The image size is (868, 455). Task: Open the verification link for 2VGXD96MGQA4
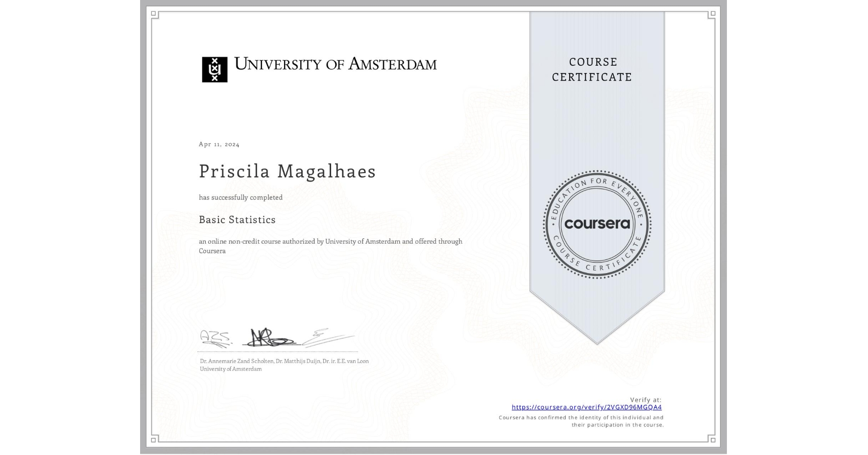pos(587,407)
